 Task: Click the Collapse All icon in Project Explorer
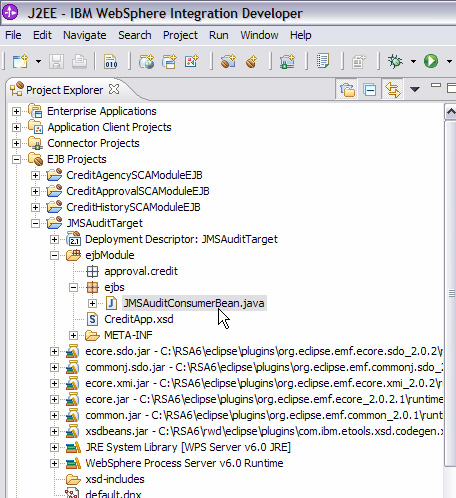370,90
